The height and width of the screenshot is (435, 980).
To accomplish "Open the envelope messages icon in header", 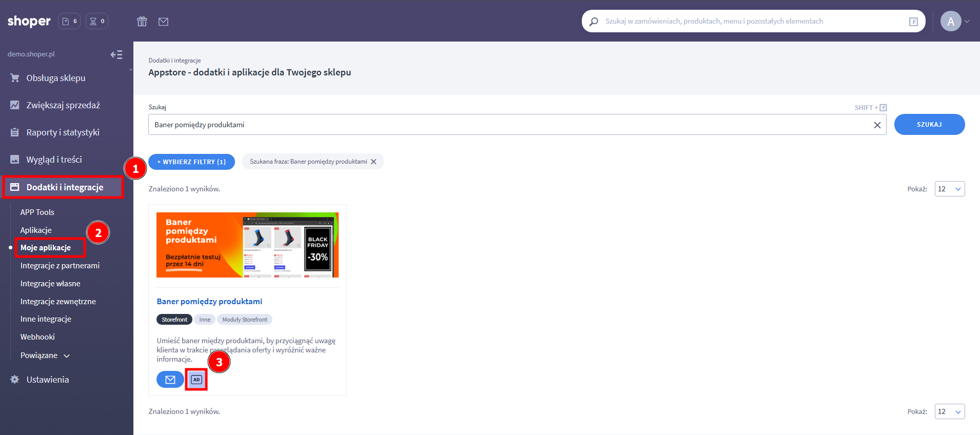I will coord(163,22).
